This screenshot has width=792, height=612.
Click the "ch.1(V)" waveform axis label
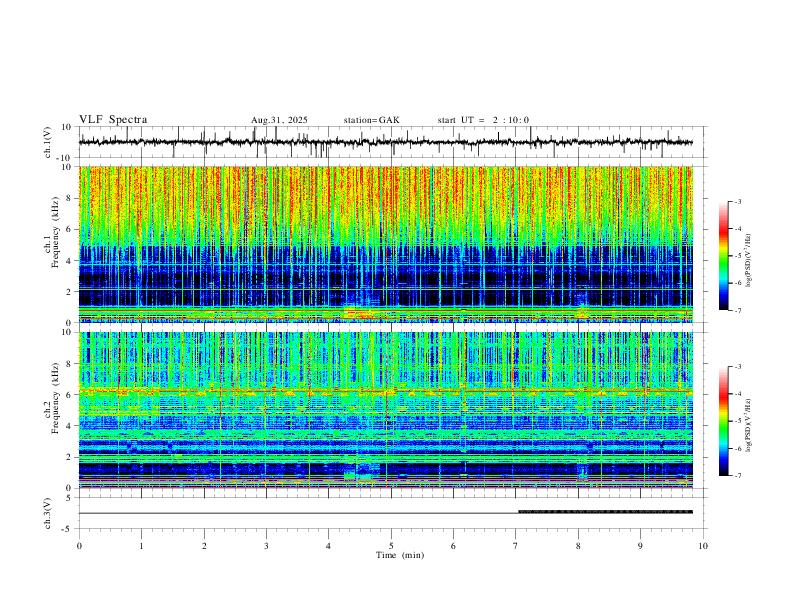pos(48,142)
